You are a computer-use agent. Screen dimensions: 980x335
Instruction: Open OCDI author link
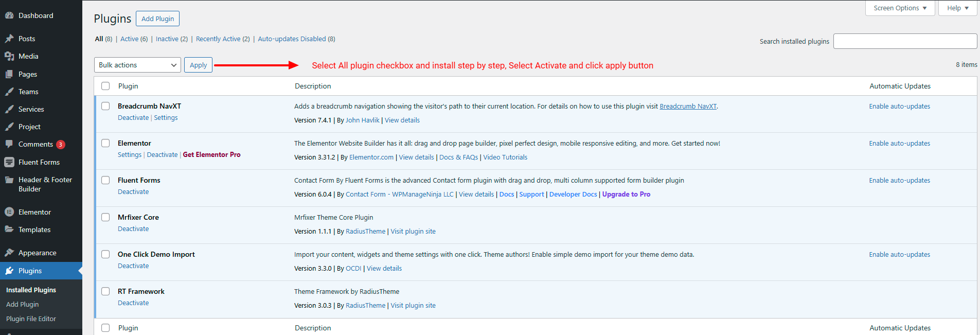pyautogui.click(x=353, y=268)
